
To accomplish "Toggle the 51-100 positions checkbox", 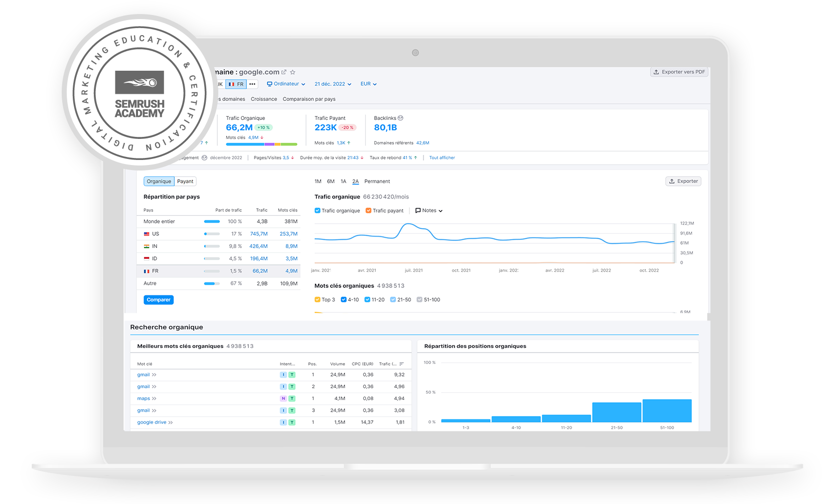I will (419, 300).
